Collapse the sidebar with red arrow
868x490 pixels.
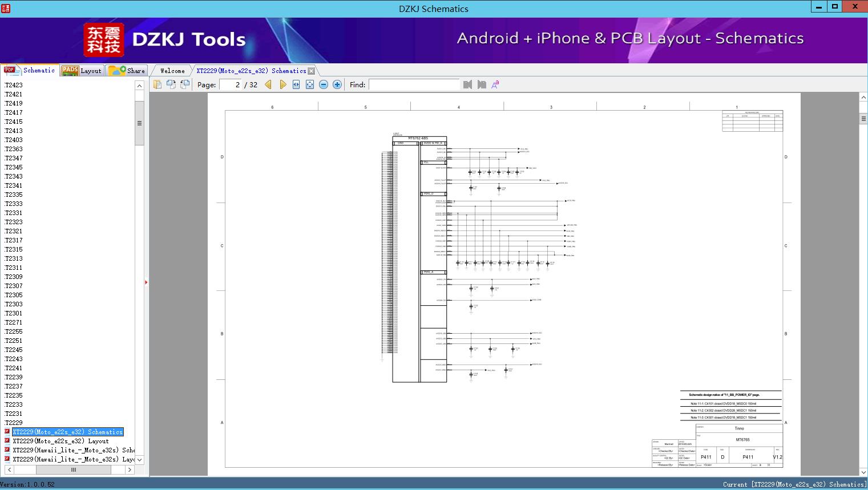tap(146, 282)
